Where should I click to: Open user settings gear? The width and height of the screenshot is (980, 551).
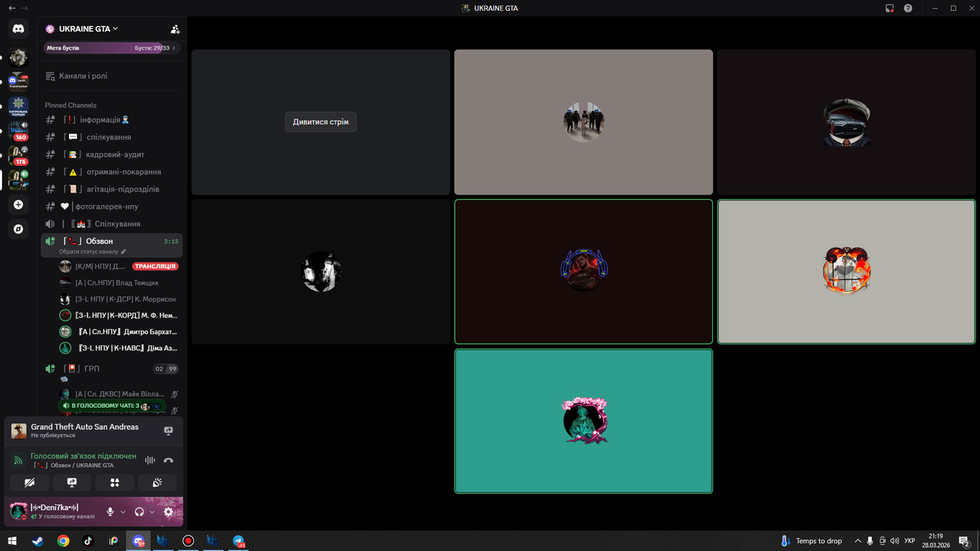[168, 512]
